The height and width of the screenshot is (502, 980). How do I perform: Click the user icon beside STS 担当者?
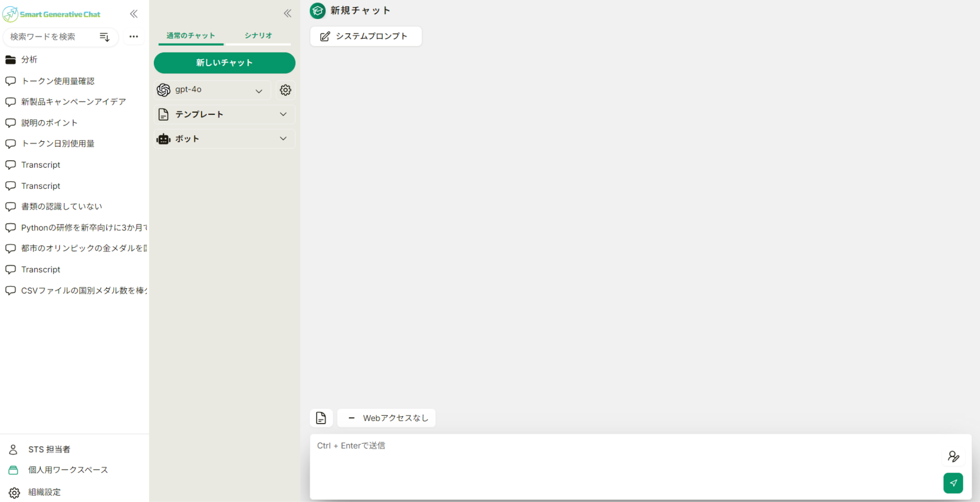pos(13,449)
